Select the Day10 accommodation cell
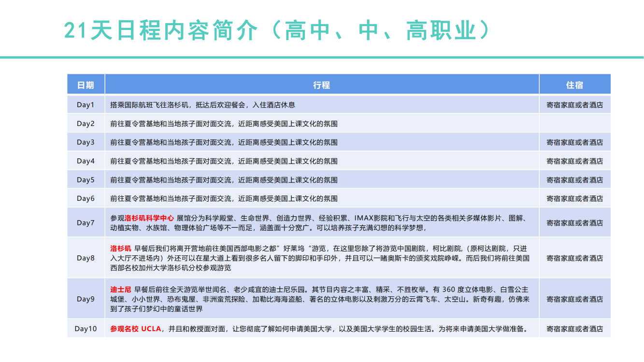Image resolution: width=644 pixels, height=362 pixels. click(574, 329)
